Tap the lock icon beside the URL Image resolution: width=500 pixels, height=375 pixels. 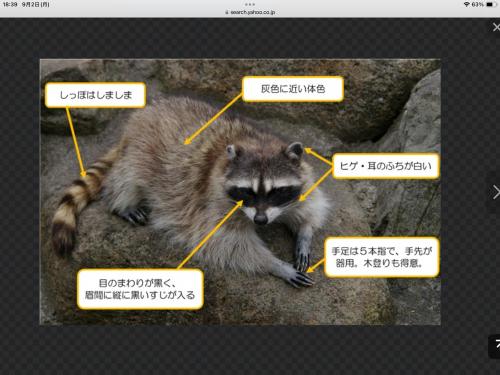pyautogui.click(x=227, y=12)
